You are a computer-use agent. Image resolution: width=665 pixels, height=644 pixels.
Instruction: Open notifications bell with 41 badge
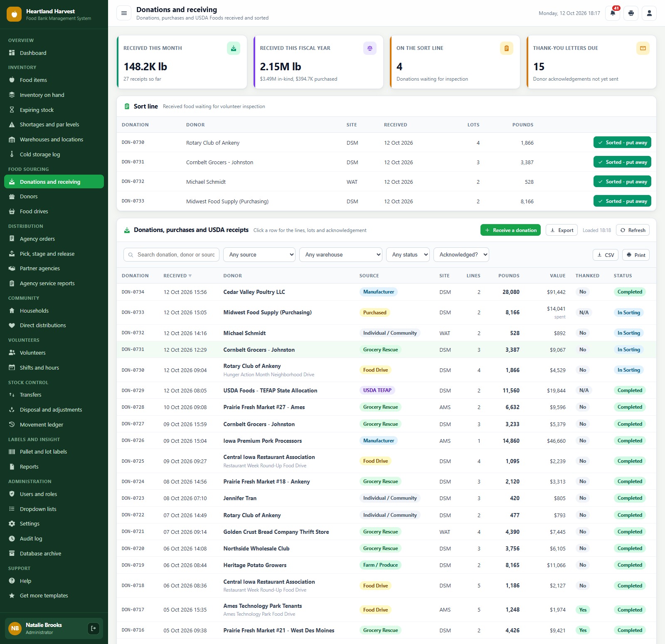(613, 13)
